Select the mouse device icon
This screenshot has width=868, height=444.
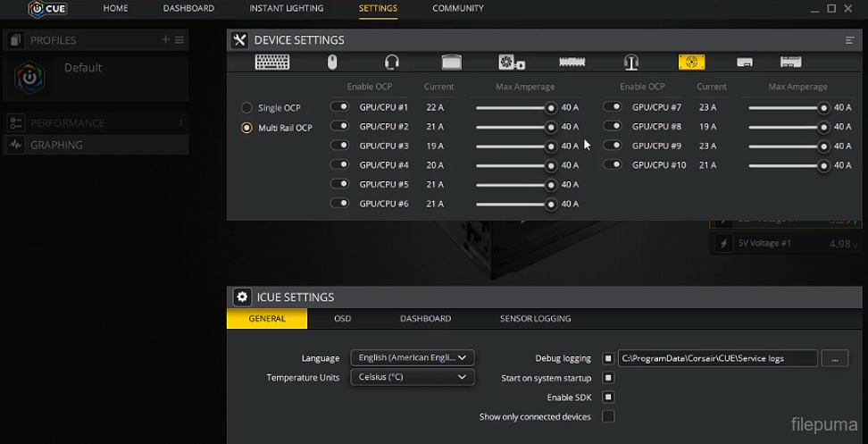332,63
